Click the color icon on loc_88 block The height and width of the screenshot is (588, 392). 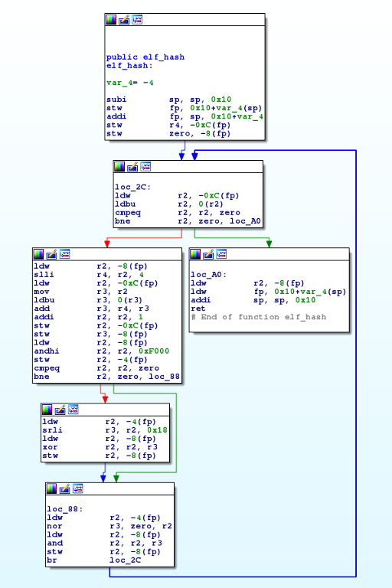(52, 488)
